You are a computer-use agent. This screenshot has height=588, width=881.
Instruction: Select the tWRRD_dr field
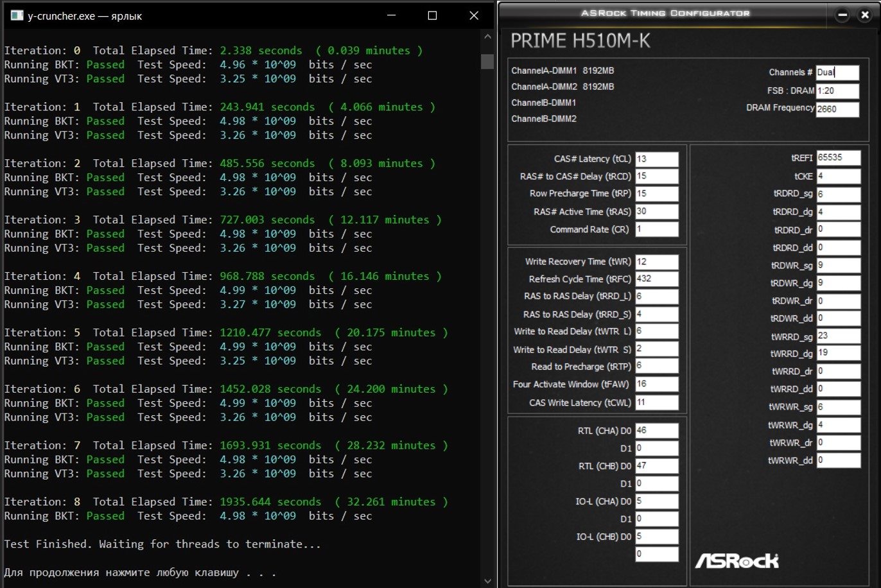coord(838,371)
